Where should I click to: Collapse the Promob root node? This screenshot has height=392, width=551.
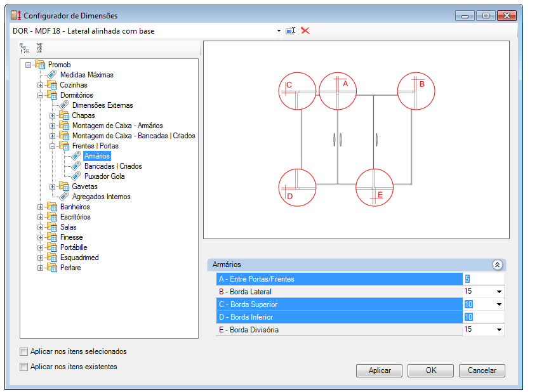(x=28, y=65)
